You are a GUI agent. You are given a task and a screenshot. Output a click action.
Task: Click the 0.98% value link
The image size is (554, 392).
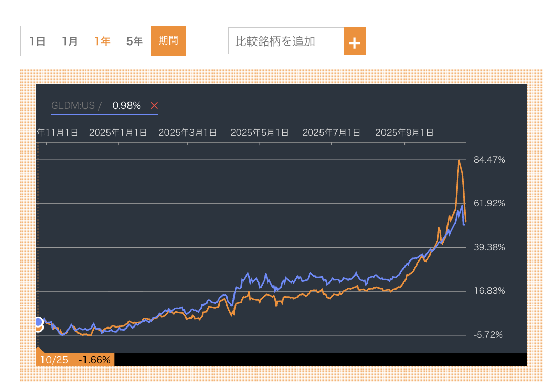click(x=126, y=106)
